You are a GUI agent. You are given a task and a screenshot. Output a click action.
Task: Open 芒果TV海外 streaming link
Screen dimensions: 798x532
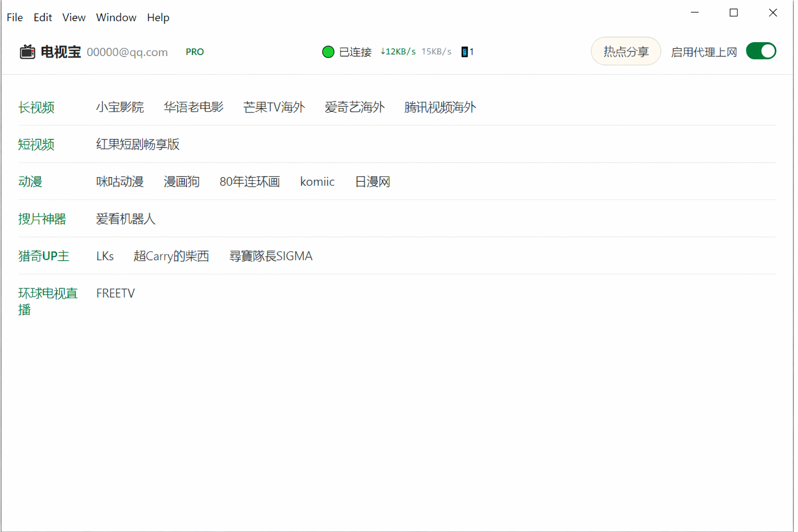pyautogui.click(x=274, y=108)
